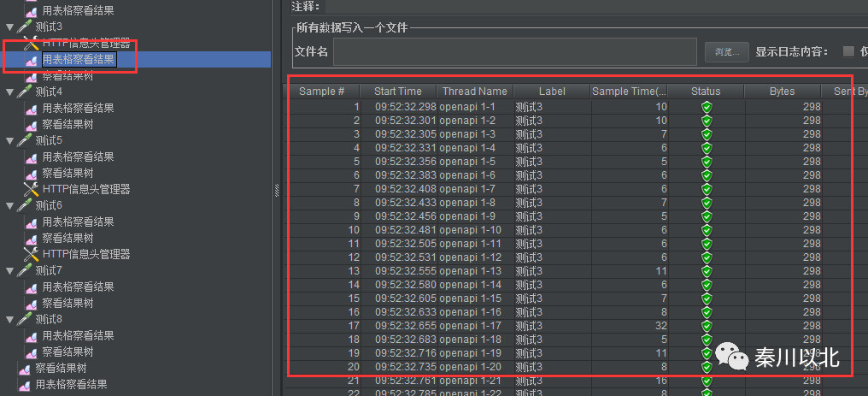Viewport: 868px width, 396px height.
Task: Click the 测试8 sampler dropper icon
Action: click(x=25, y=320)
